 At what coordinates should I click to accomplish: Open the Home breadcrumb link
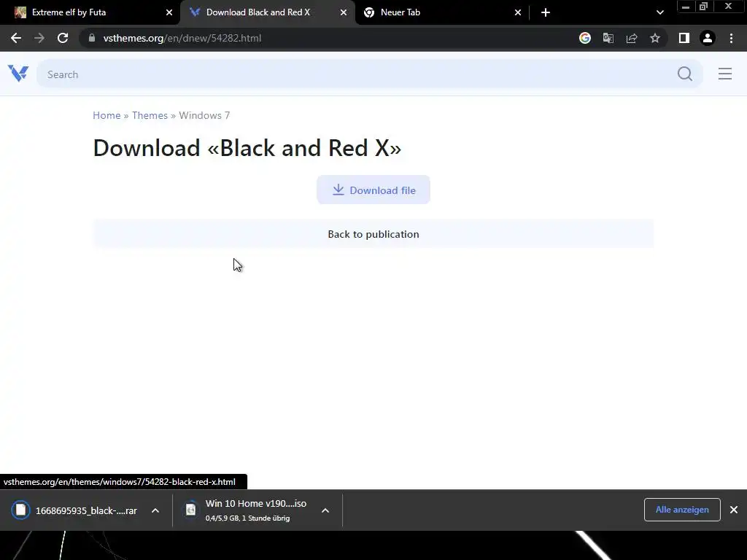(107, 115)
